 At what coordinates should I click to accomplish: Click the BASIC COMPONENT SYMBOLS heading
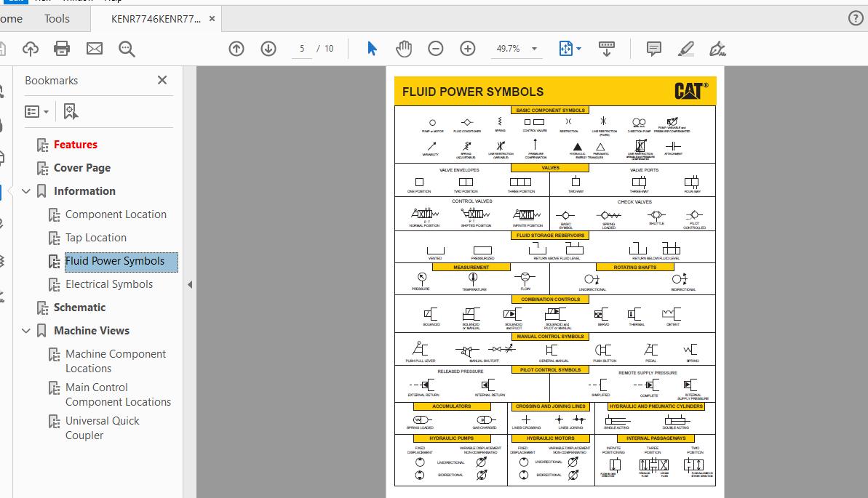(x=550, y=110)
